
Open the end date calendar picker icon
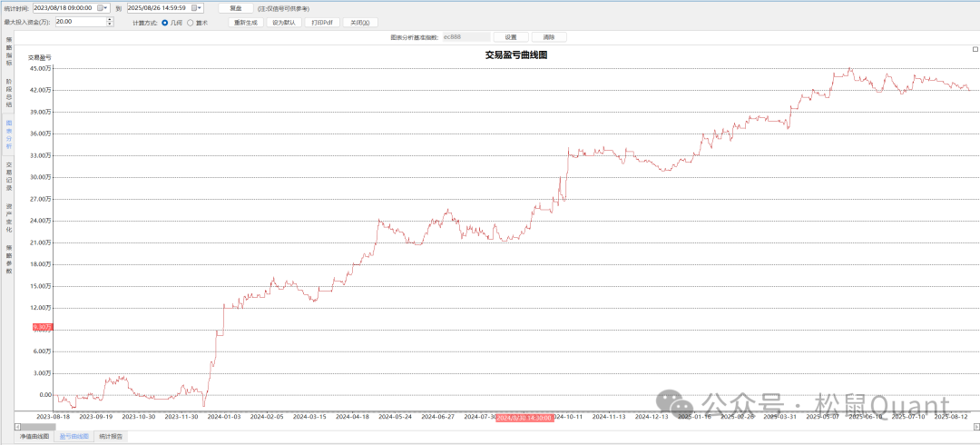click(194, 7)
